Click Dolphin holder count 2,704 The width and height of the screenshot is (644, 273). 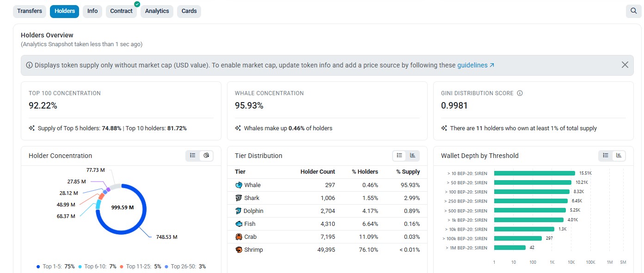pos(327,211)
